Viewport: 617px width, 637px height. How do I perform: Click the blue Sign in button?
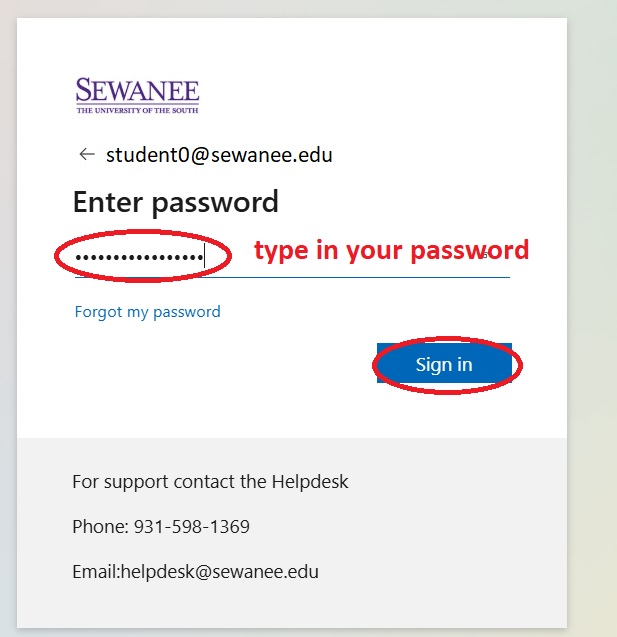pyautogui.click(x=444, y=364)
